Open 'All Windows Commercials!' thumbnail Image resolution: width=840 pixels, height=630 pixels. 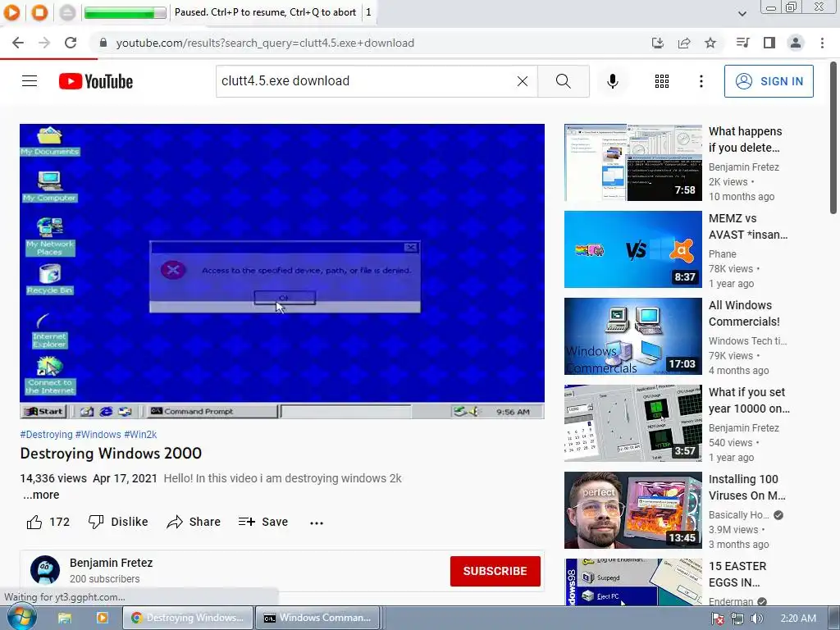(632, 336)
